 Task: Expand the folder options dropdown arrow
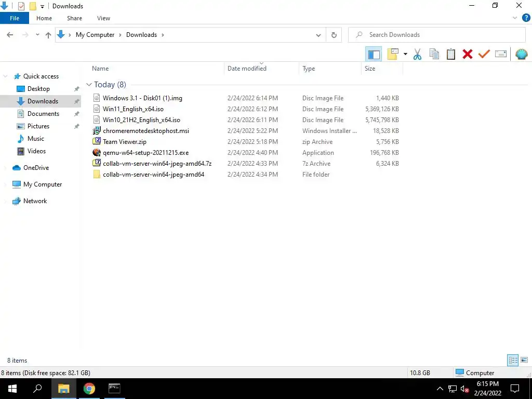pyautogui.click(x=405, y=54)
